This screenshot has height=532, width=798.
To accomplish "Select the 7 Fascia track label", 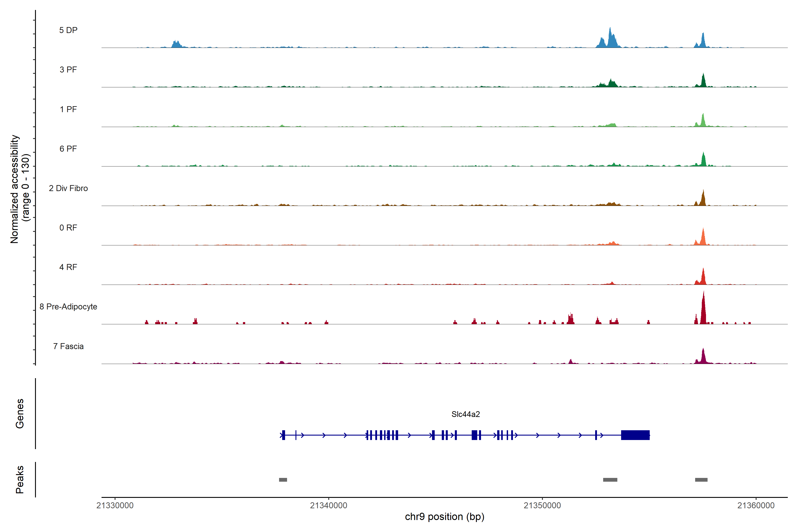I will pyautogui.click(x=68, y=346).
